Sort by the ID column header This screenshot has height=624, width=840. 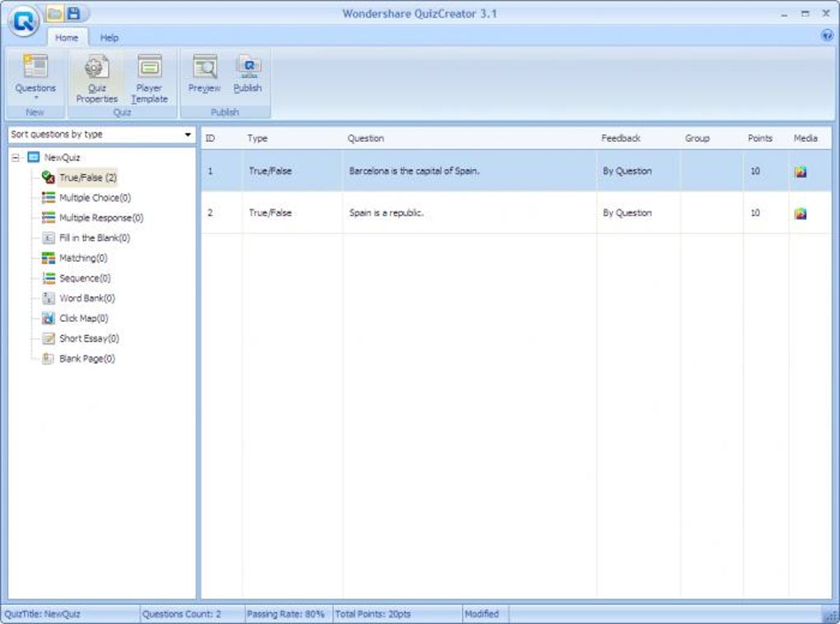pyautogui.click(x=210, y=138)
